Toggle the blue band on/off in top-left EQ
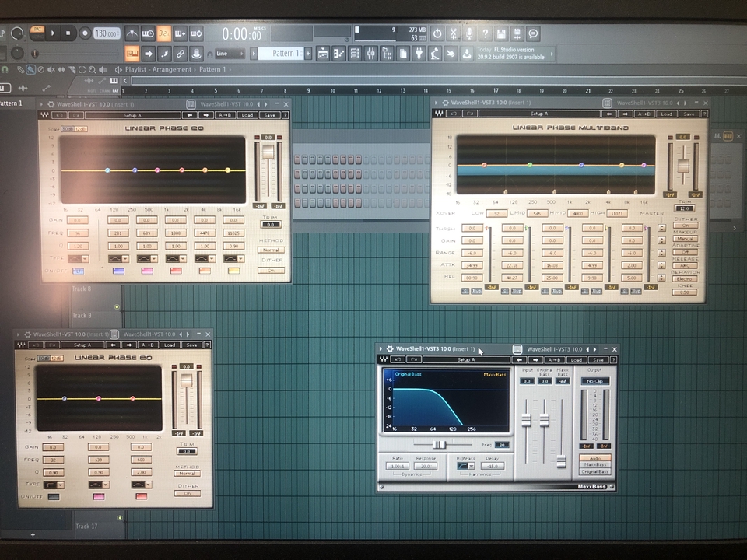This screenshot has height=560, width=747. coord(118,271)
